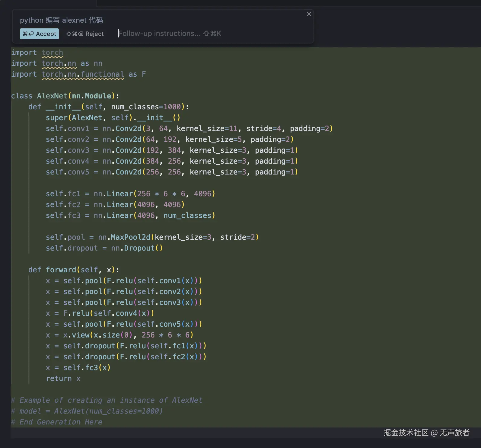Select forward line calling self.conv3(x)
The image size is (481, 448).
point(124,302)
